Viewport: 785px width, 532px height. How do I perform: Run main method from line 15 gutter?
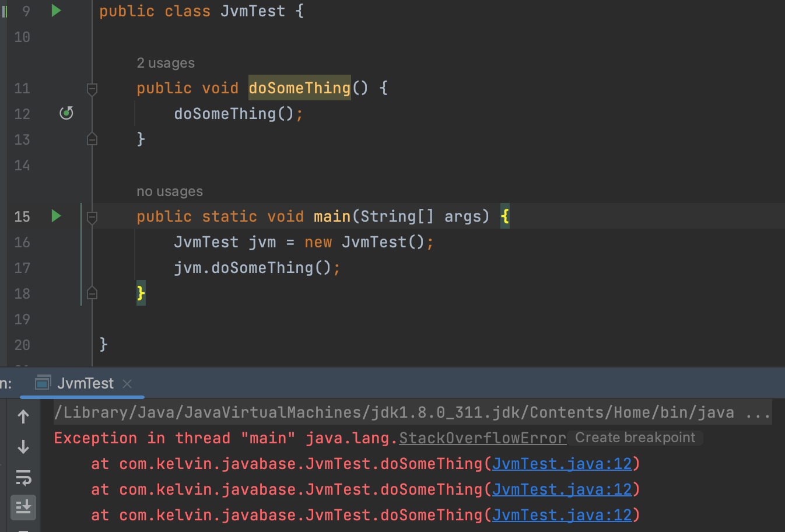click(x=56, y=216)
